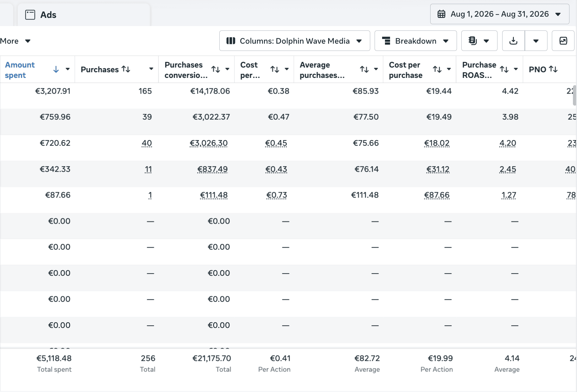Open the Ads tab
The width and height of the screenshot is (577, 392).
pos(84,15)
